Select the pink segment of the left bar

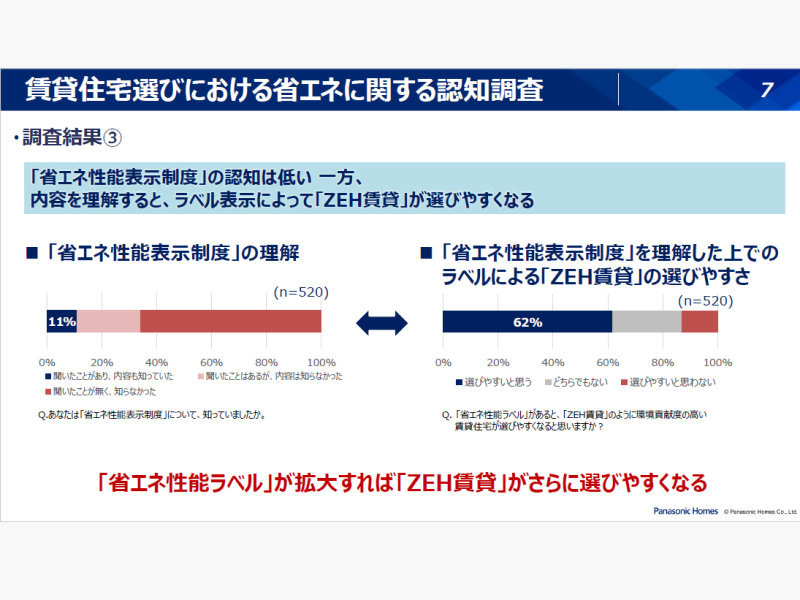pyautogui.click(x=108, y=321)
